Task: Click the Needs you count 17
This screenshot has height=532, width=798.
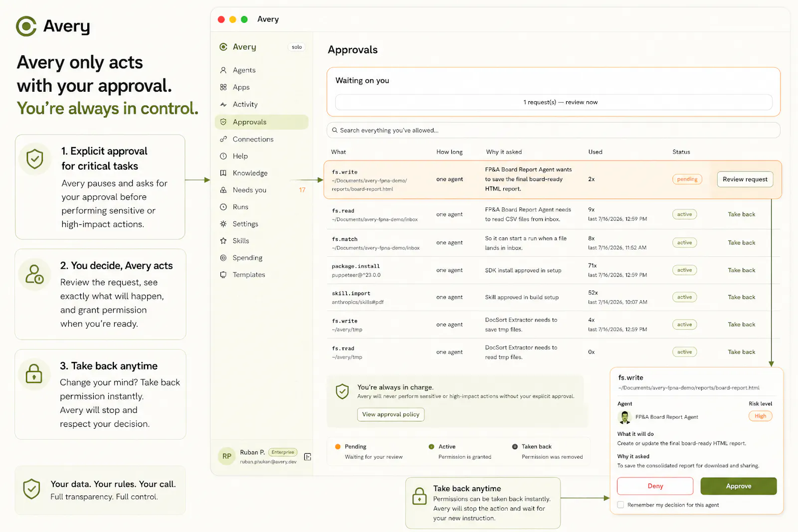Action: click(302, 190)
